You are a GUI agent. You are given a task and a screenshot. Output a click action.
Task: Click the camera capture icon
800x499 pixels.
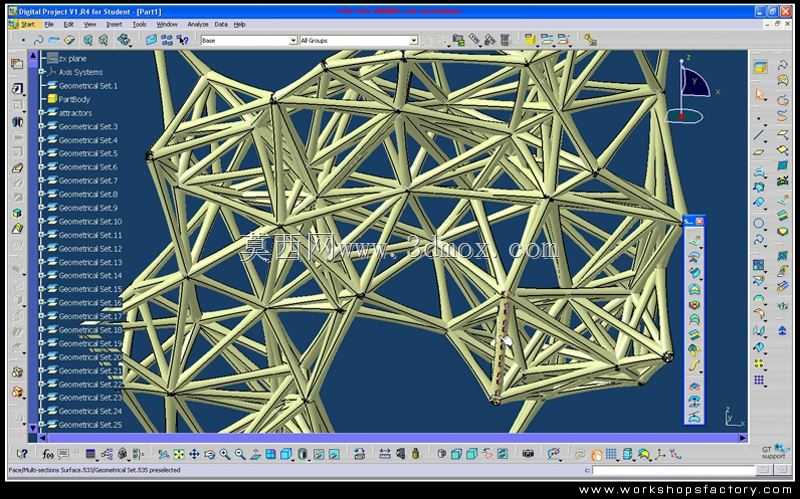pos(528,453)
